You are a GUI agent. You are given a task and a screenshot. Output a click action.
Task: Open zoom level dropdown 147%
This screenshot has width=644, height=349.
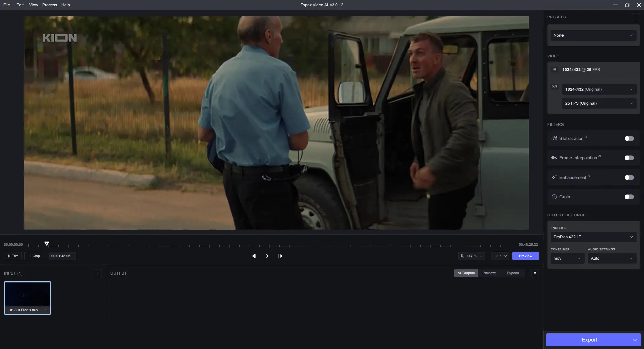(x=471, y=256)
